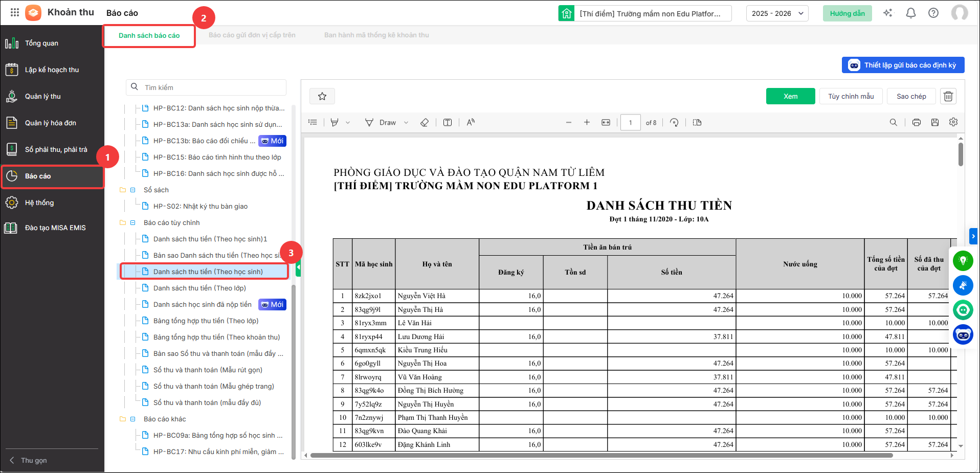Click the page number input box

tap(631, 122)
